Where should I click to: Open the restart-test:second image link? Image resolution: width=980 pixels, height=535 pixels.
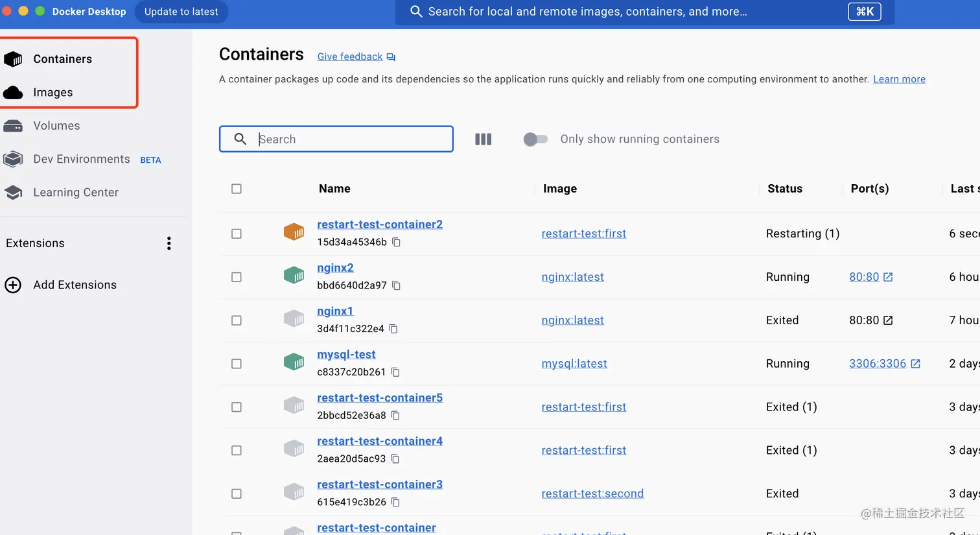[592, 494]
